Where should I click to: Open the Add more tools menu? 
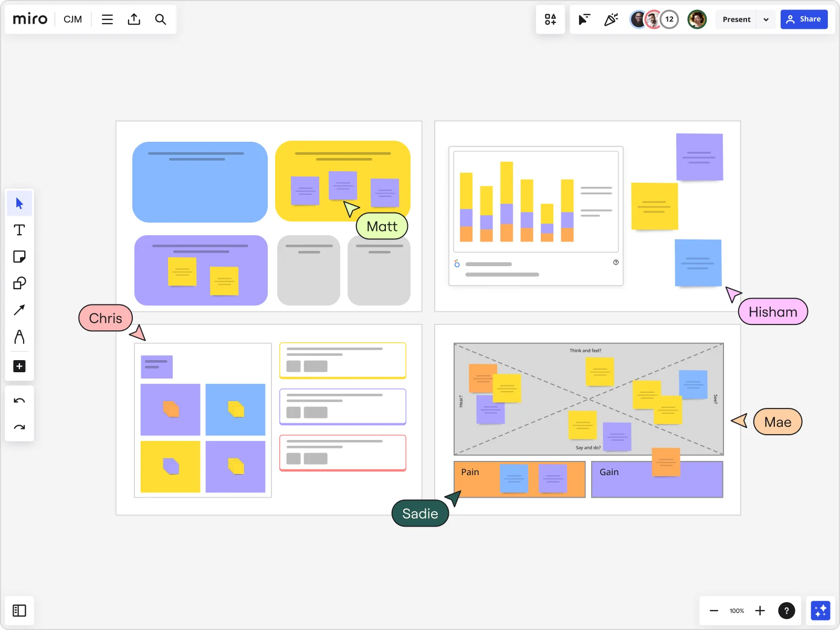[x=19, y=366]
